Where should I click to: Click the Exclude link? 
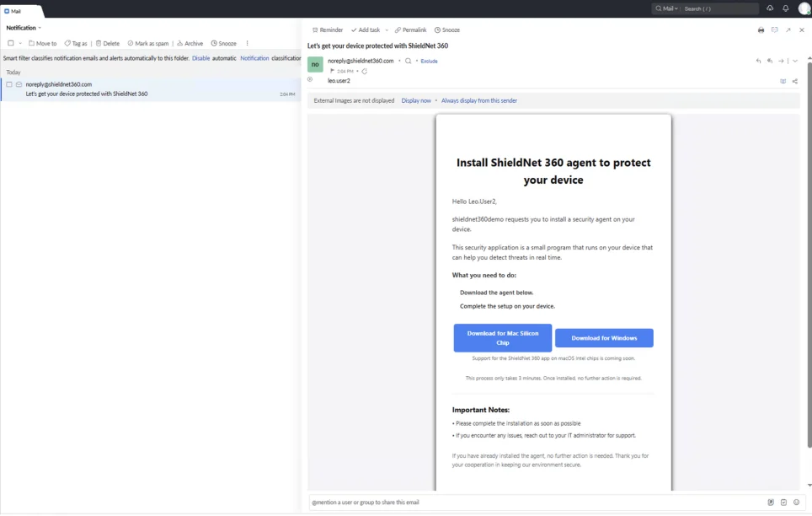pos(429,62)
